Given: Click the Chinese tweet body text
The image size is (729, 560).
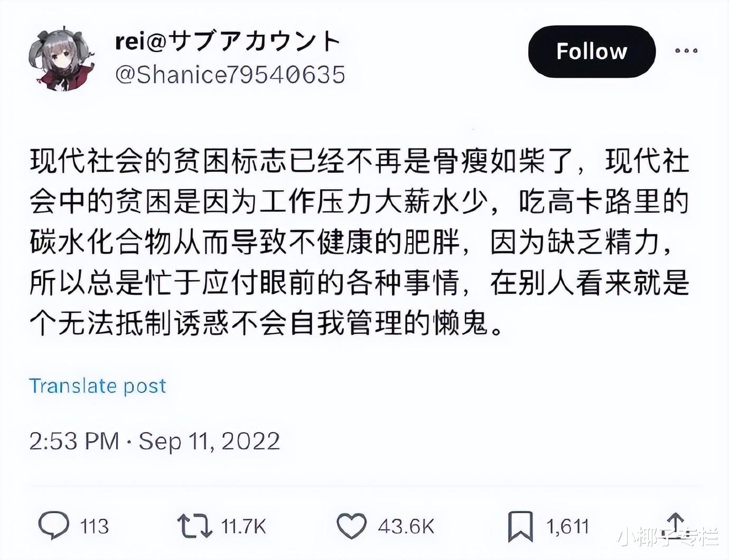Looking at the screenshot, I should click(360, 242).
